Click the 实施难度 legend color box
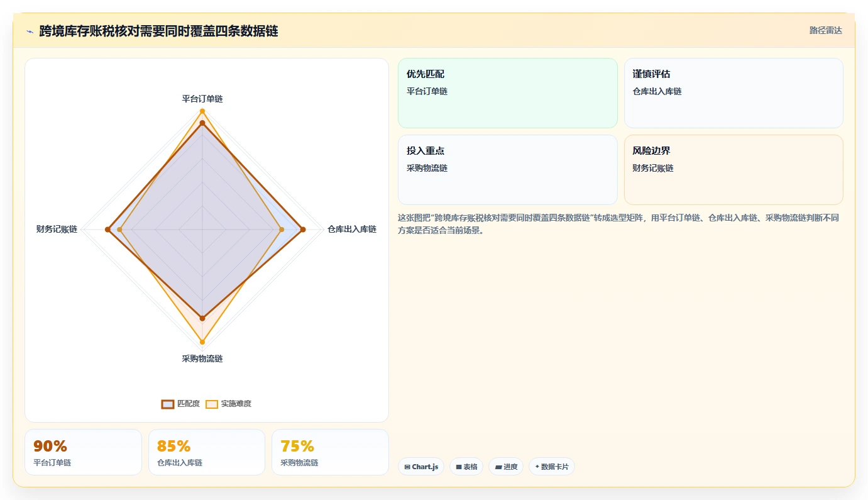This screenshot has width=868, height=500. [x=212, y=404]
